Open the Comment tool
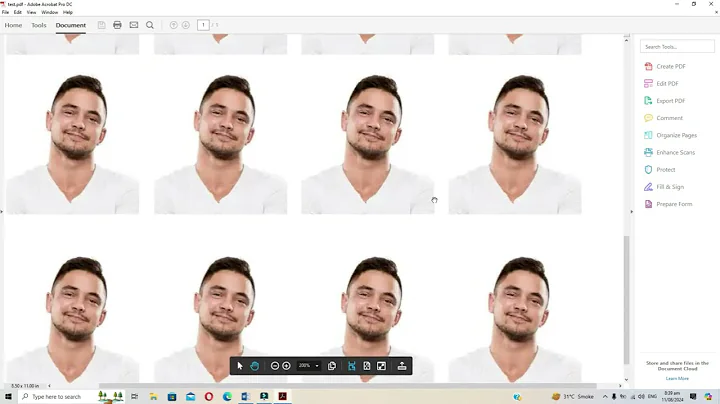This screenshot has height=404, width=720. 664,118
